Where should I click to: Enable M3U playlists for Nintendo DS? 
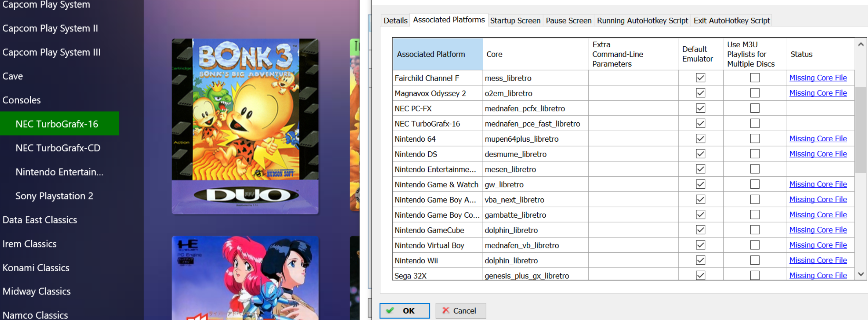755,154
